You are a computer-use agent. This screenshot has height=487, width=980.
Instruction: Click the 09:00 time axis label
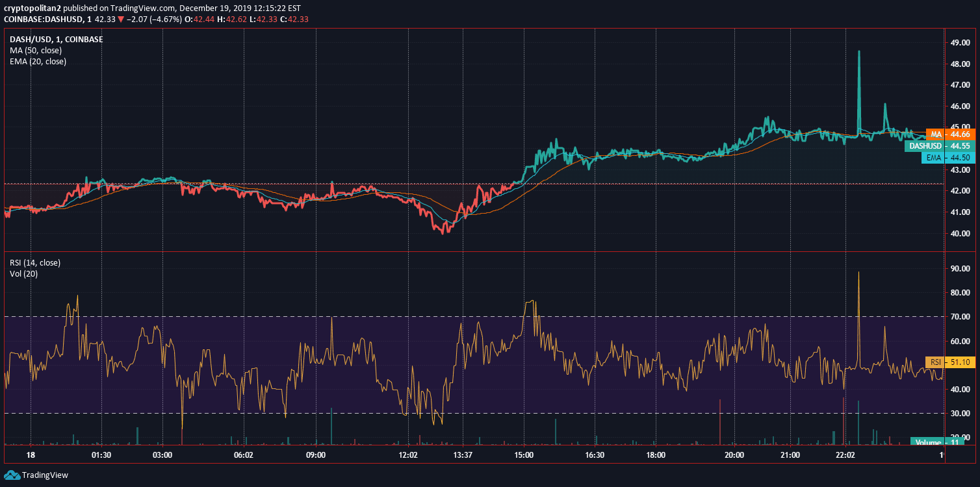[315, 455]
